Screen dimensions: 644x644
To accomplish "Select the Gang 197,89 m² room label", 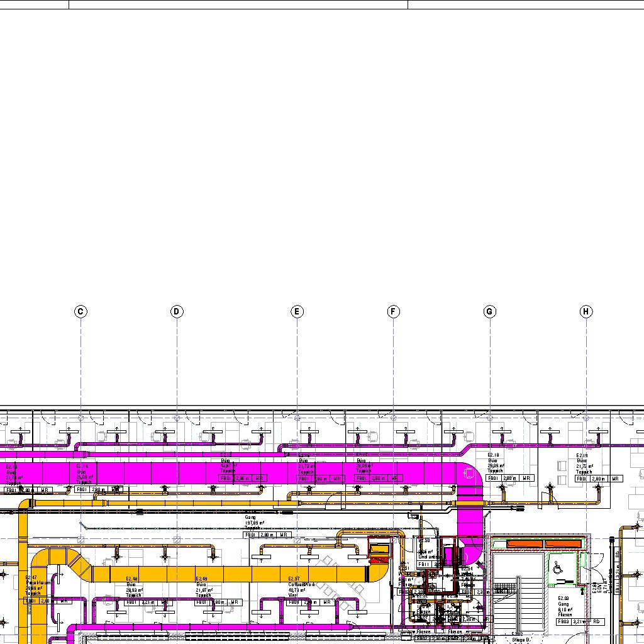I will click(x=255, y=522).
